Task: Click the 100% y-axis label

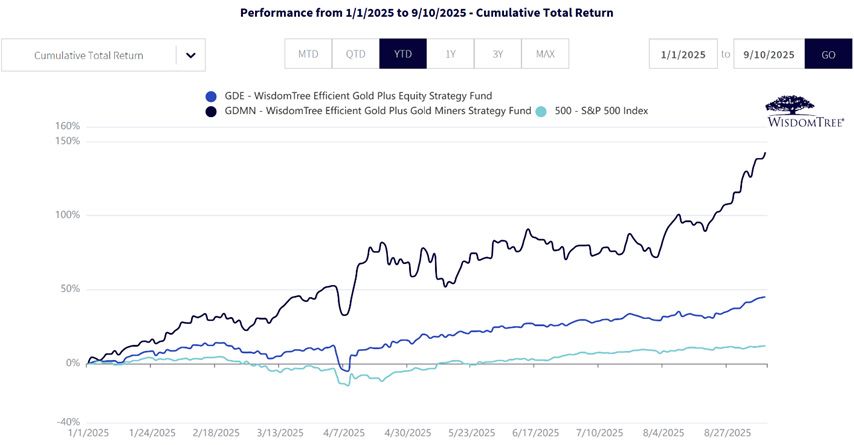Action: 68,215
